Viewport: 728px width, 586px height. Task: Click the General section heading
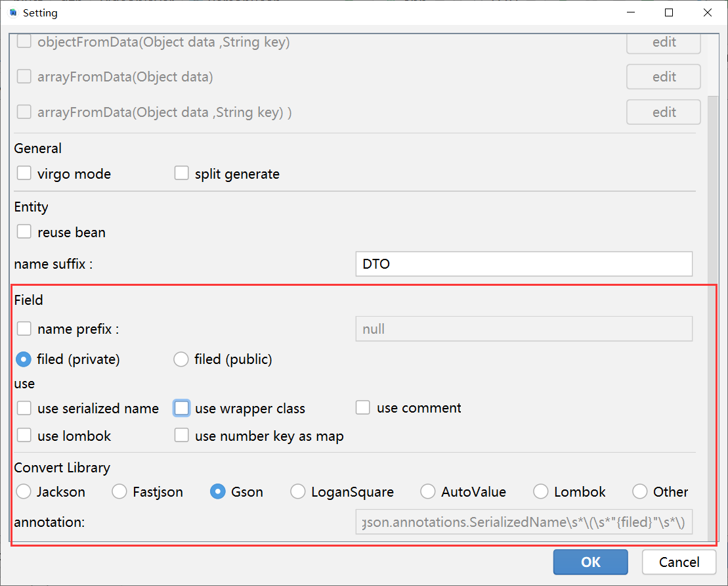click(x=37, y=148)
